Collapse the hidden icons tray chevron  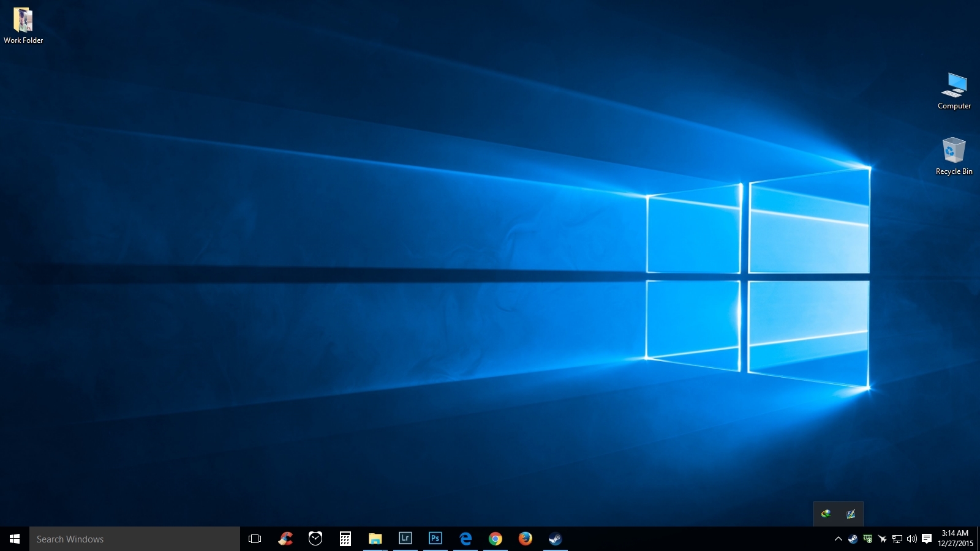point(839,539)
